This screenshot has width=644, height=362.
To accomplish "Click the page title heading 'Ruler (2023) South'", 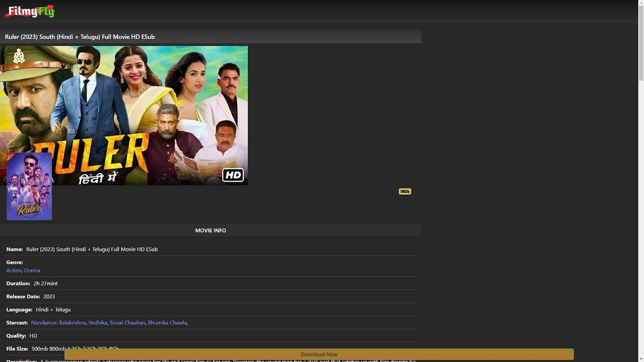I will 80,37.
